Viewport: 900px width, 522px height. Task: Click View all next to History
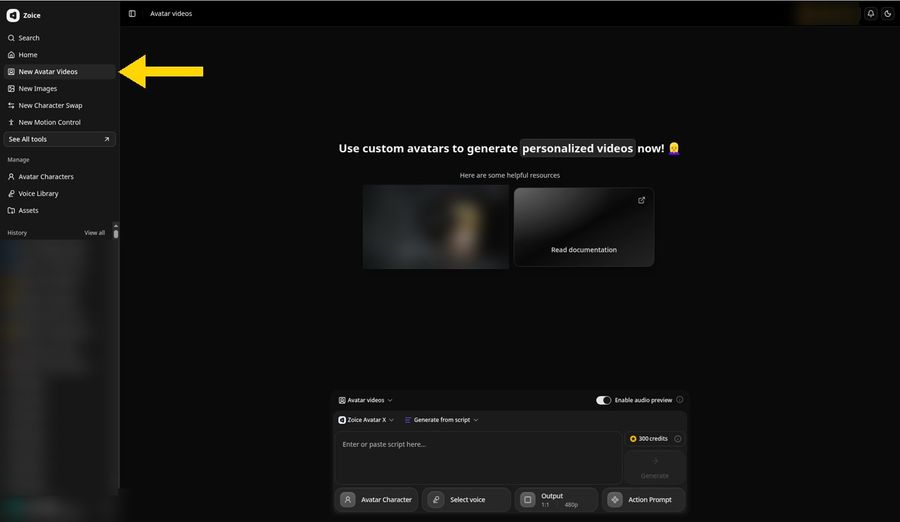coord(95,233)
